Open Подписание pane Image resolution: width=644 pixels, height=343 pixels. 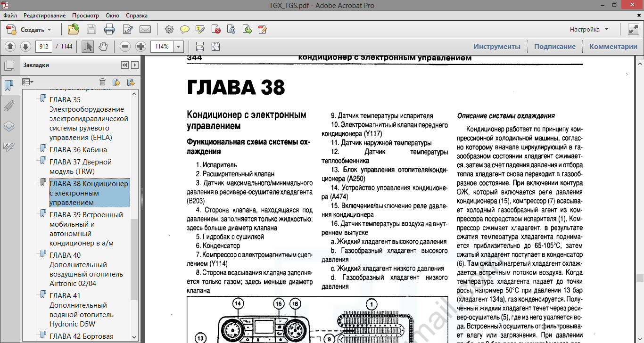coord(555,46)
